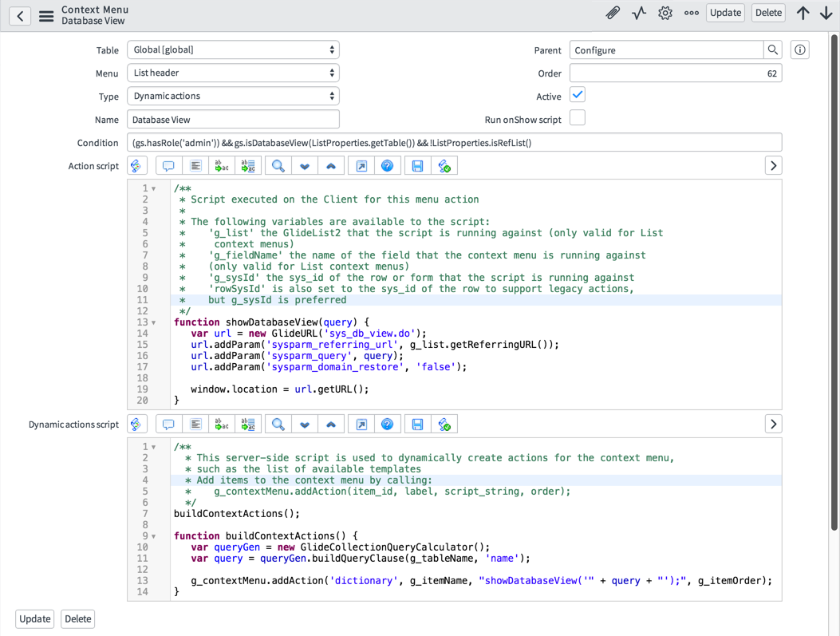Click the 'buildContextActions();' call on line 7
Viewport: 840px width, 636px height.
[237, 514]
